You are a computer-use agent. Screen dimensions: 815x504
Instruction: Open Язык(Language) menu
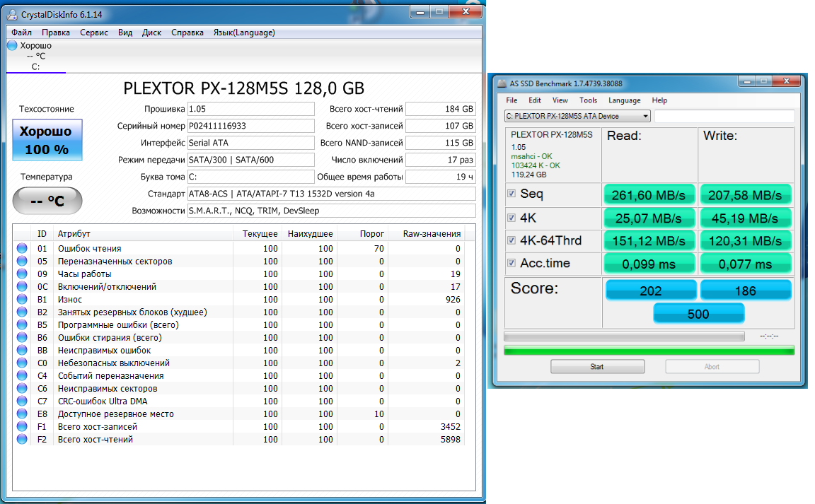tap(244, 33)
